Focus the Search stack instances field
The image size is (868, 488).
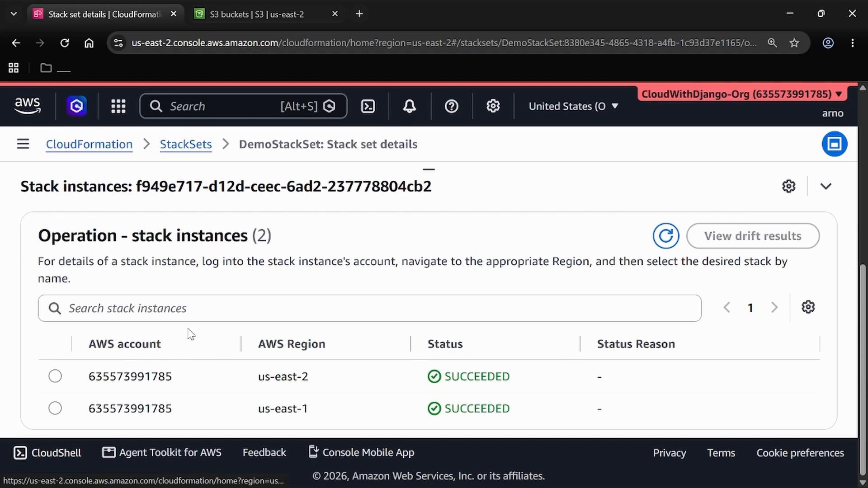(370, 308)
